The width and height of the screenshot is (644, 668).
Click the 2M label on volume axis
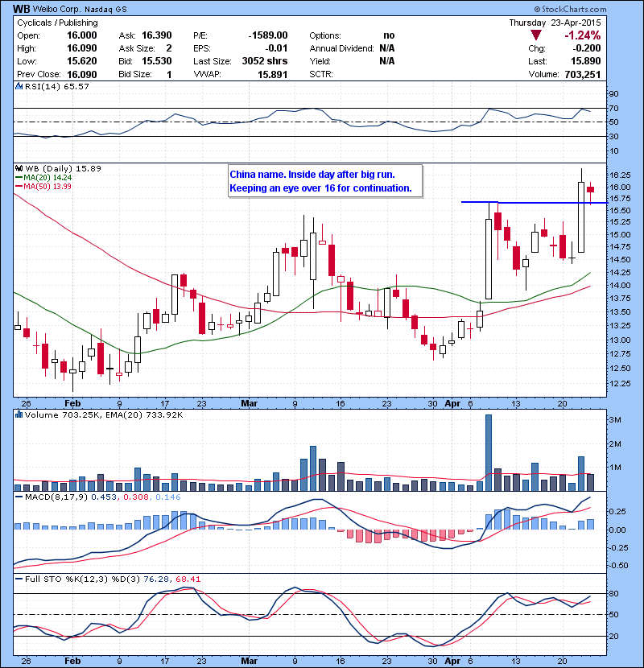pos(615,444)
